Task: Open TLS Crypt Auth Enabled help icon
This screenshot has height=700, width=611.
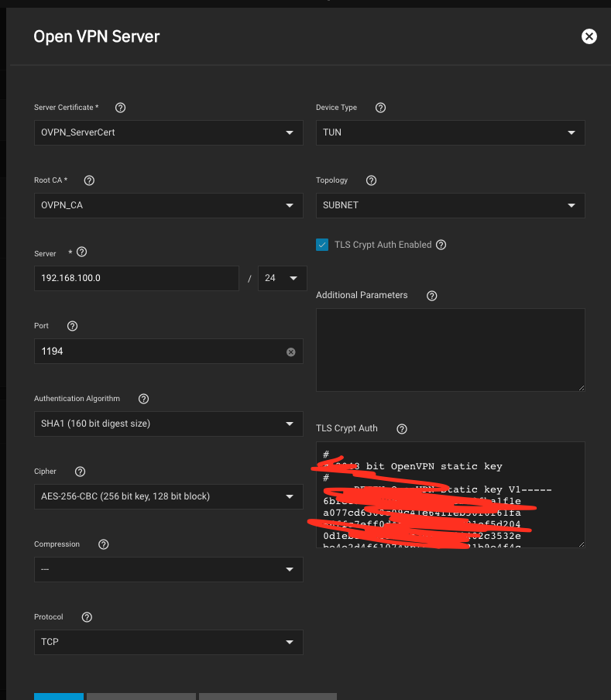Action: pos(441,245)
